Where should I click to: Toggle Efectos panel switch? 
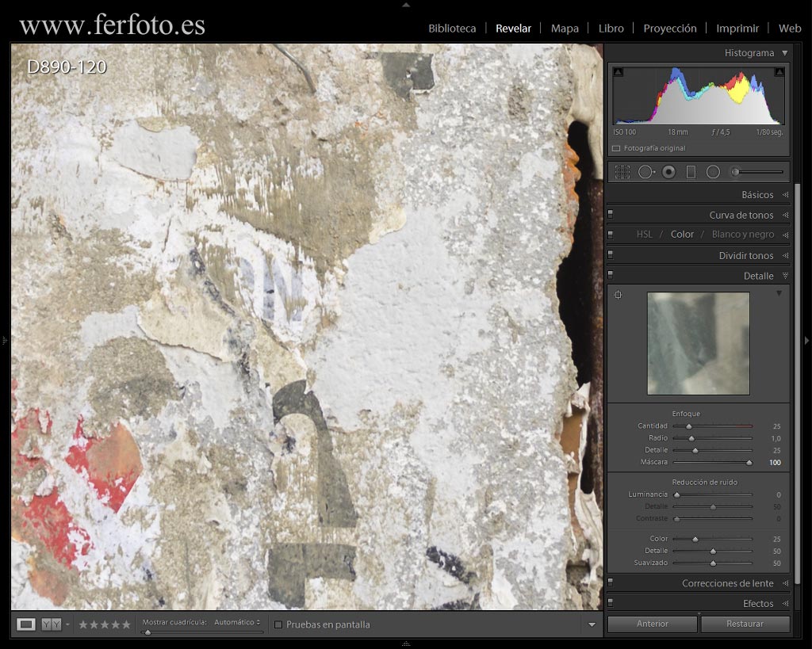pyautogui.click(x=611, y=602)
